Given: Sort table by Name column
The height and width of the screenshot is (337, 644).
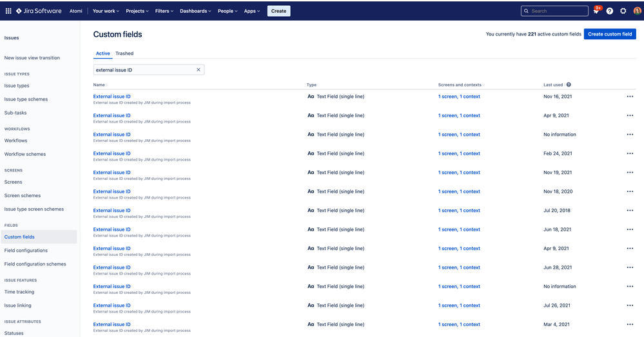Looking at the screenshot, I should point(100,85).
